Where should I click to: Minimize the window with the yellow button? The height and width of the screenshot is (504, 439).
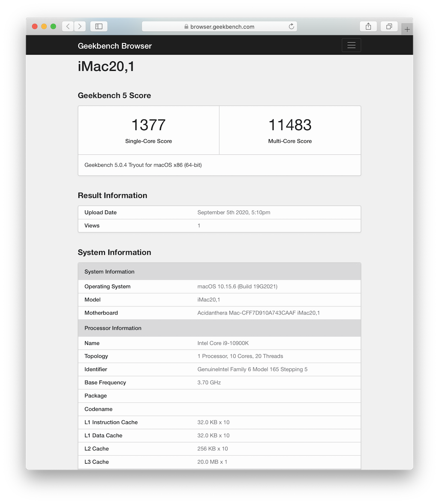pyautogui.click(x=44, y=27)
